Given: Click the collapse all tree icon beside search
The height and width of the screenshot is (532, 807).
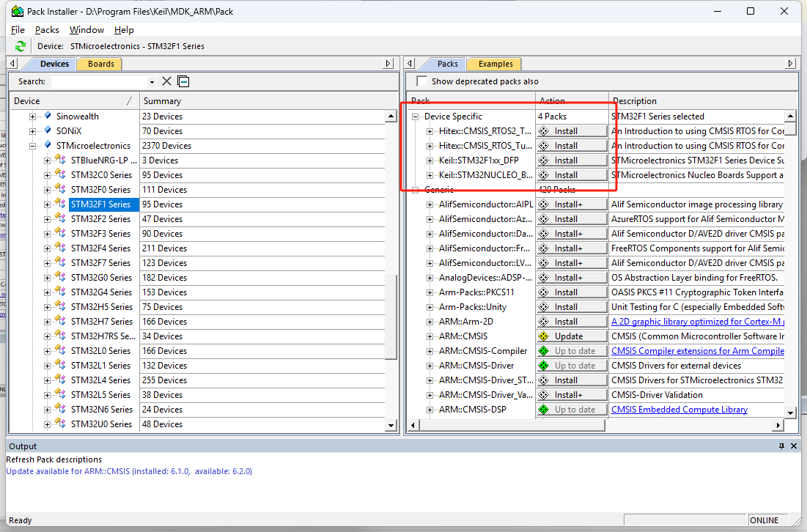Looking at the screenshot, I should (183, 81).
